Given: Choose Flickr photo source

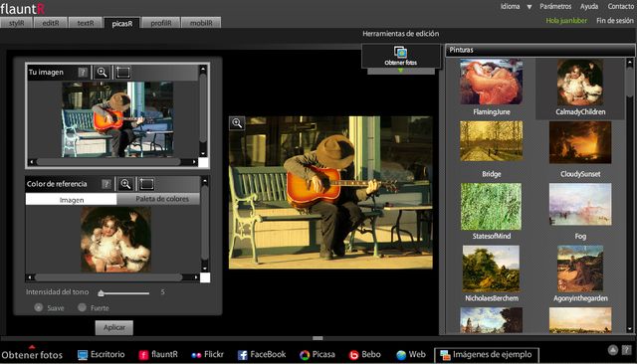Looking at the screenshot, I should 207,355.
